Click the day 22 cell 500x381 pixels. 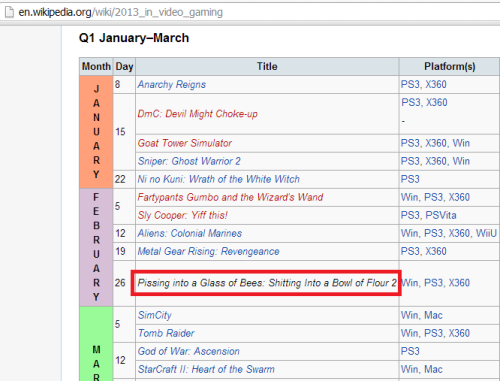tap(124, 179)
